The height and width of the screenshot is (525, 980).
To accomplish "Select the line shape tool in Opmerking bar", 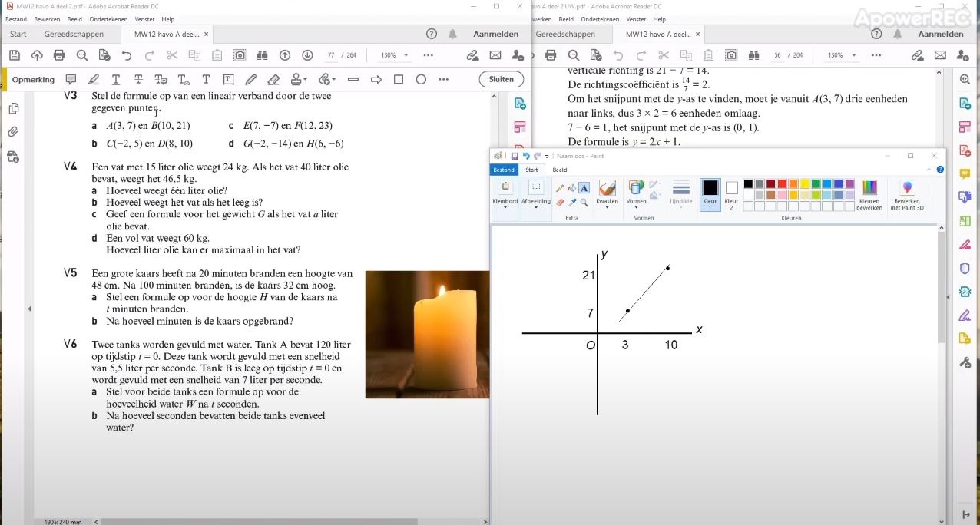I will pyautogui.click(x=353, y=79).
